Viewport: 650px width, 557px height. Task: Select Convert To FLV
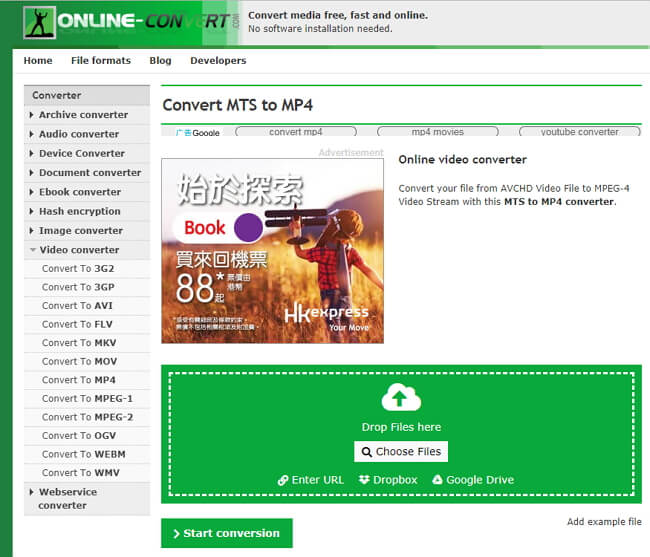87,324
